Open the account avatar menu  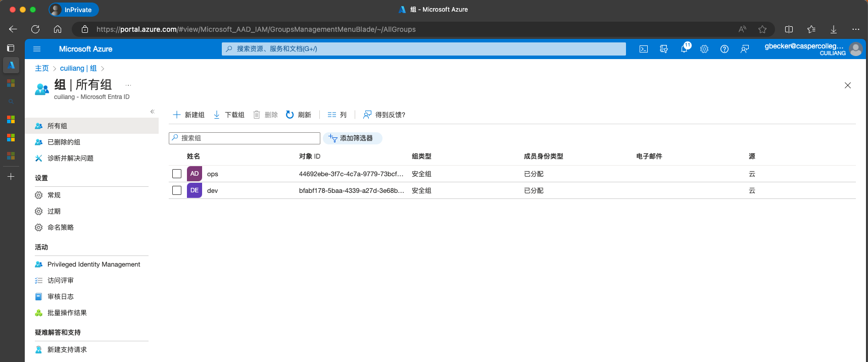click(x=856, y=49)
